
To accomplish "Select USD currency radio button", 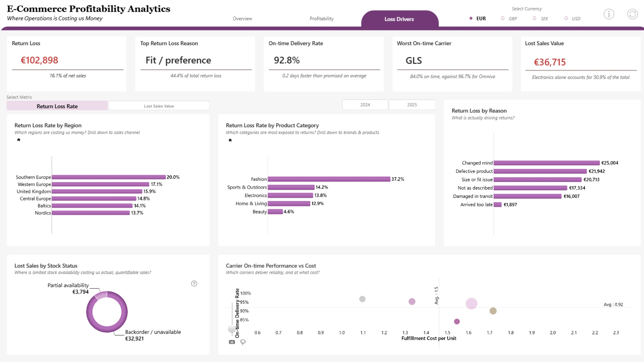I will click(x=566, y=18).
